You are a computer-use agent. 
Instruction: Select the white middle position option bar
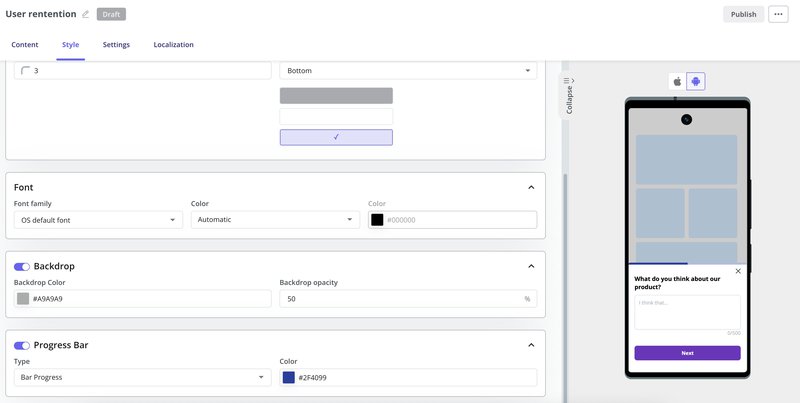coord(336,116)
